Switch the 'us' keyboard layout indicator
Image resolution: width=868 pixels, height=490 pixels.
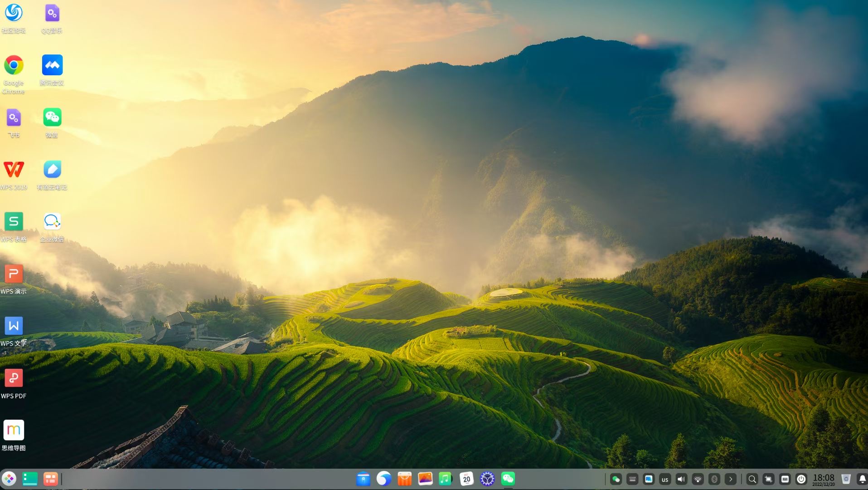[x=665, y=479]
